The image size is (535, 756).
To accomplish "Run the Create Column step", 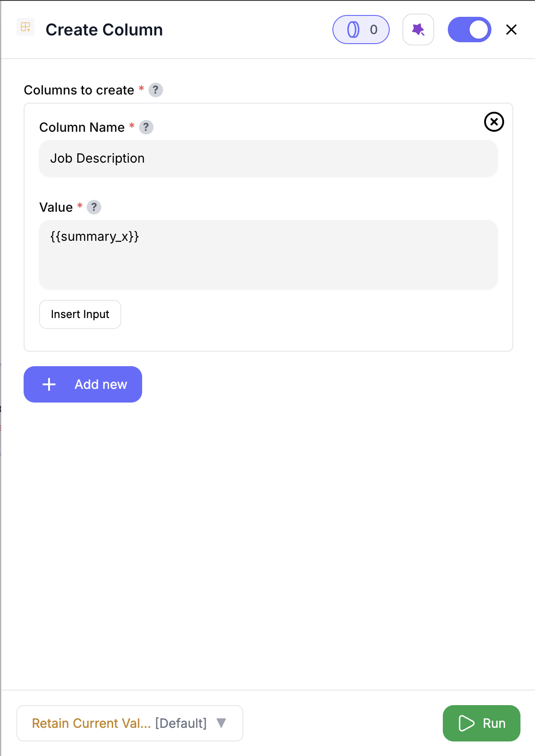I will pyautogui.click(x=481, y=723).
